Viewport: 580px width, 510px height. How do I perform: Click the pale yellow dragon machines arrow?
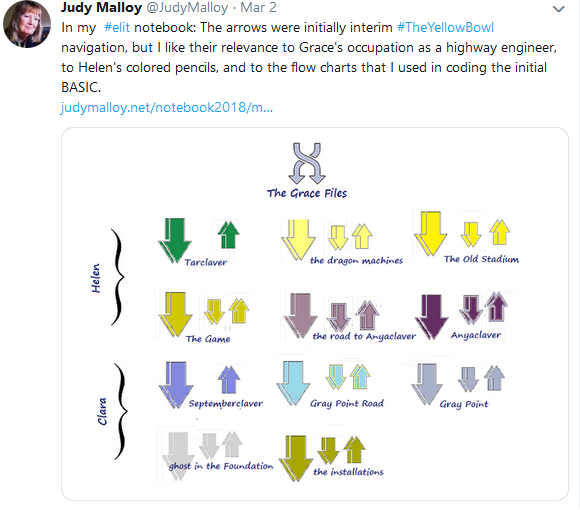pos(299,240)
